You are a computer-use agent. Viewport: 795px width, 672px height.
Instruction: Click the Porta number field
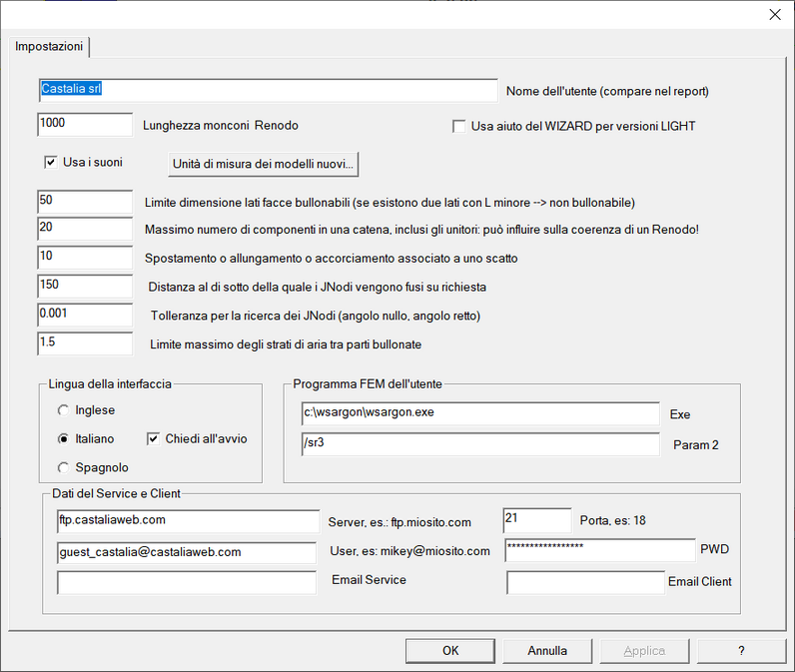click(x=537, y=520)
